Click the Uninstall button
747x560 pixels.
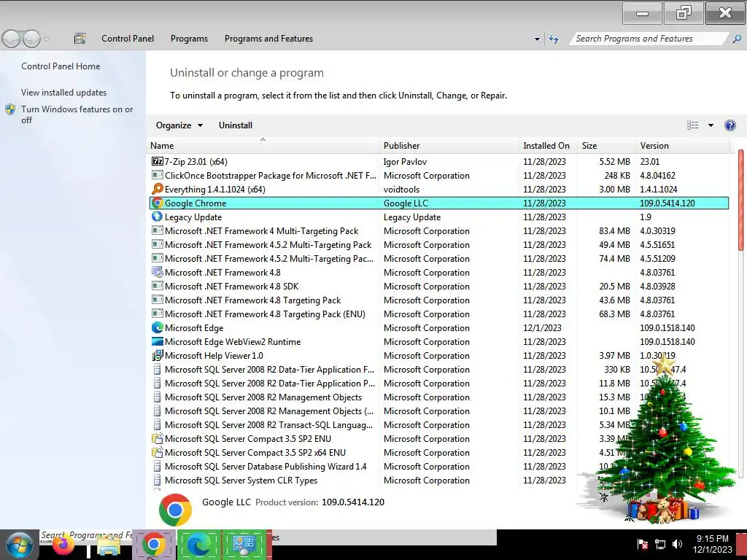tap(236, 125)
